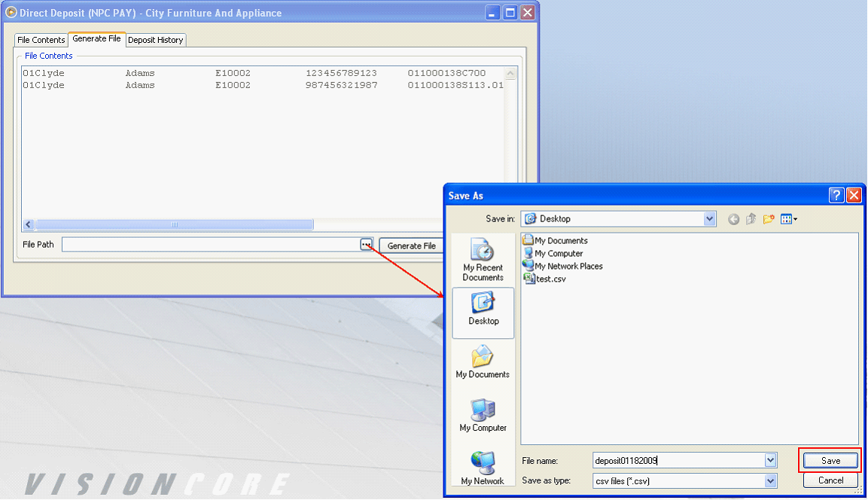Open My Computer in the places bar
868x500 pixels.
[x=483, y=415]
